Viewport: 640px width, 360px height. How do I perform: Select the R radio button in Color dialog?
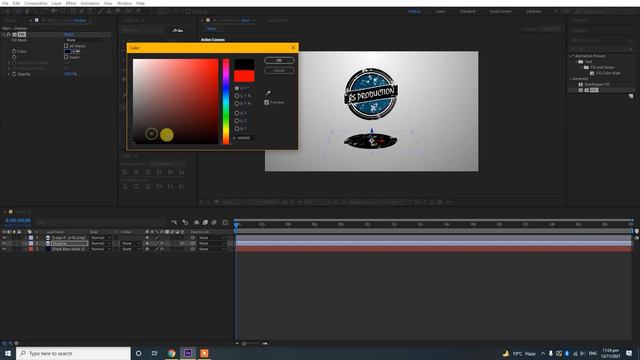click(237, 113)
